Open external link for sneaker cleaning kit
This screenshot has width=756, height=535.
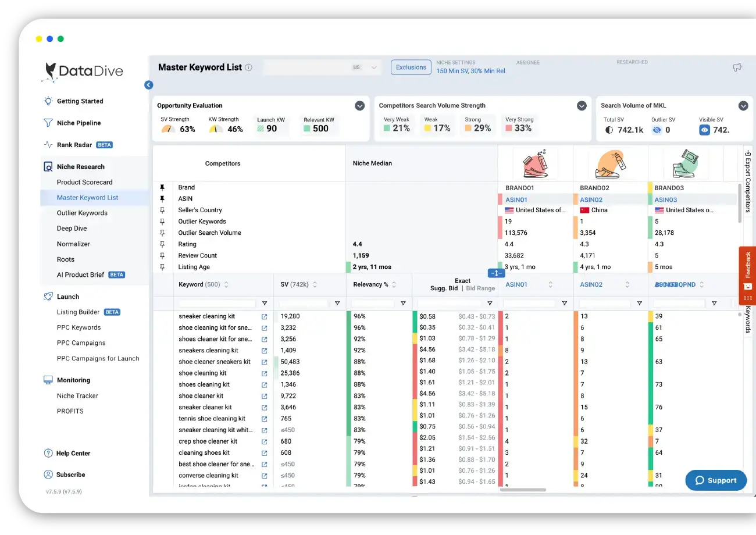tap(263, 316)
